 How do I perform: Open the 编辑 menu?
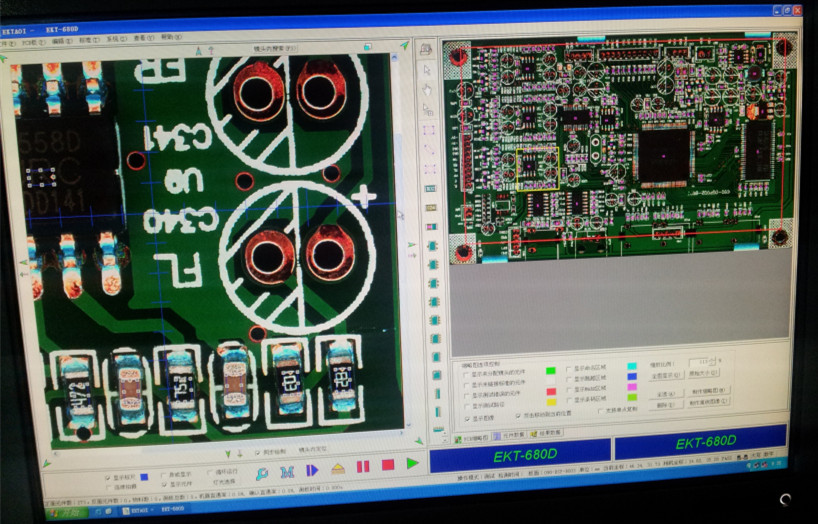pos(58,42)
